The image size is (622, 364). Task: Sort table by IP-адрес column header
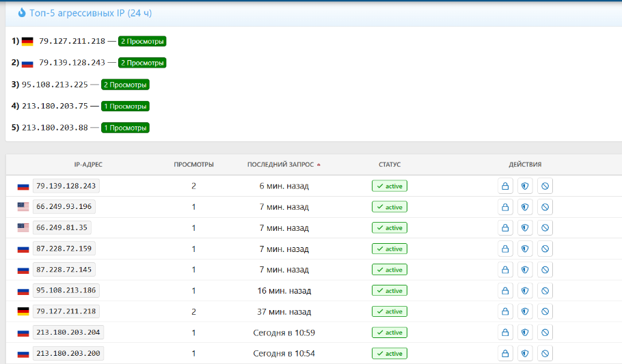point(88,165)
